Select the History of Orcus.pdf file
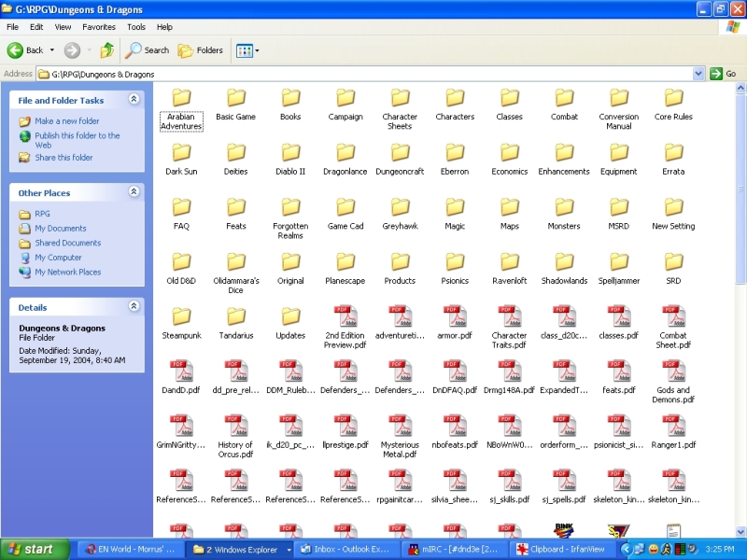747x560 pixels. point(236,438)
